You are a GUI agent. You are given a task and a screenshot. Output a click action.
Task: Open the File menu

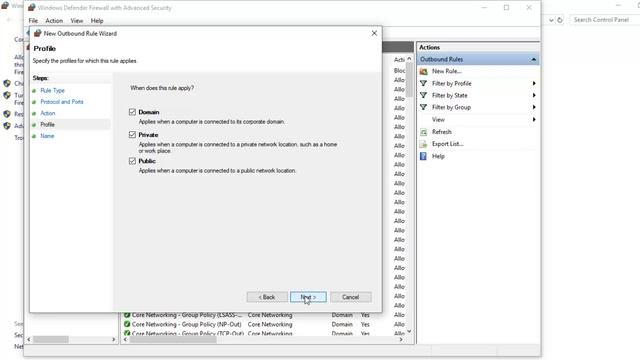click(33, 20)
